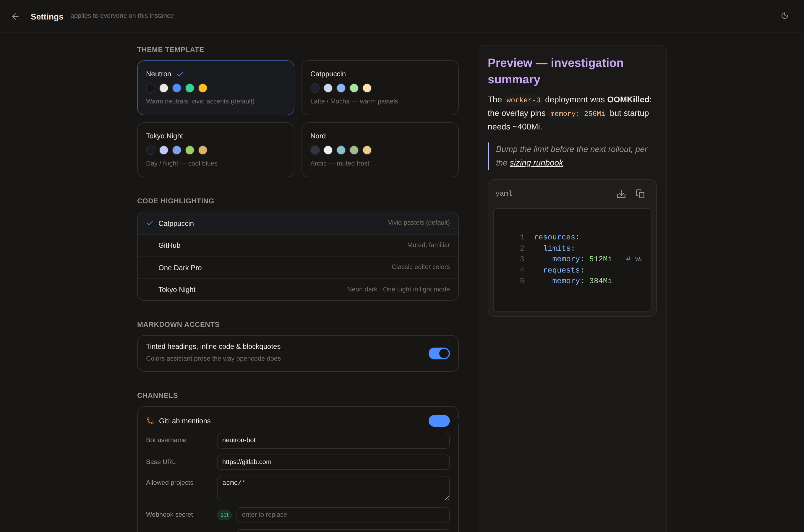Click 'Vivid pastels (default)' description
Viewport: 804px width, 532px height.
pyautogui.click(x=419, y=223)
